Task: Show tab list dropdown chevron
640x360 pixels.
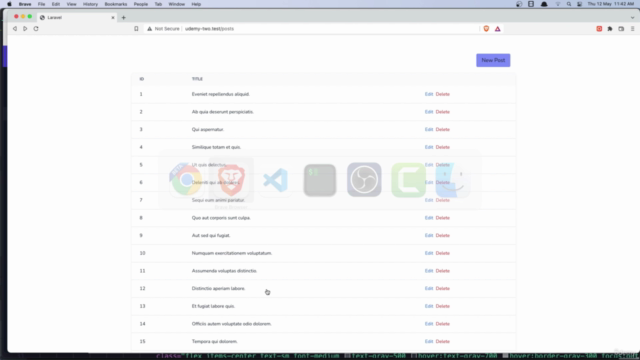Action: click(x=632, y=18)
